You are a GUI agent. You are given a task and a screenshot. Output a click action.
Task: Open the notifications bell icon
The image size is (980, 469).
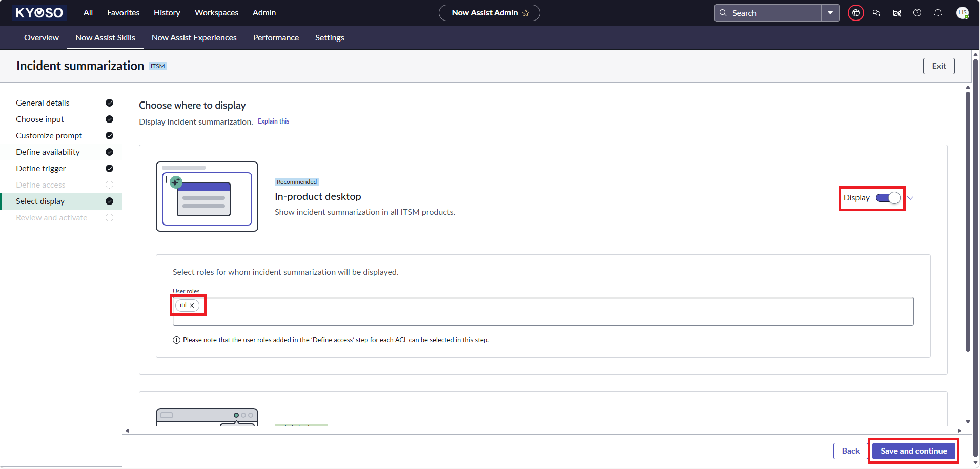pyautogui.click(x=938, y=13)
